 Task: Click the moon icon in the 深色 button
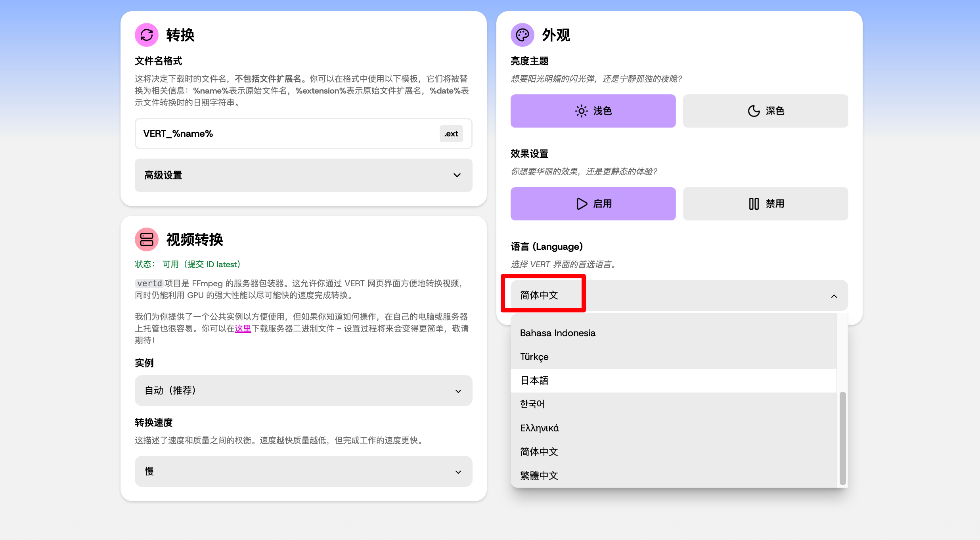tap(754, 111)
